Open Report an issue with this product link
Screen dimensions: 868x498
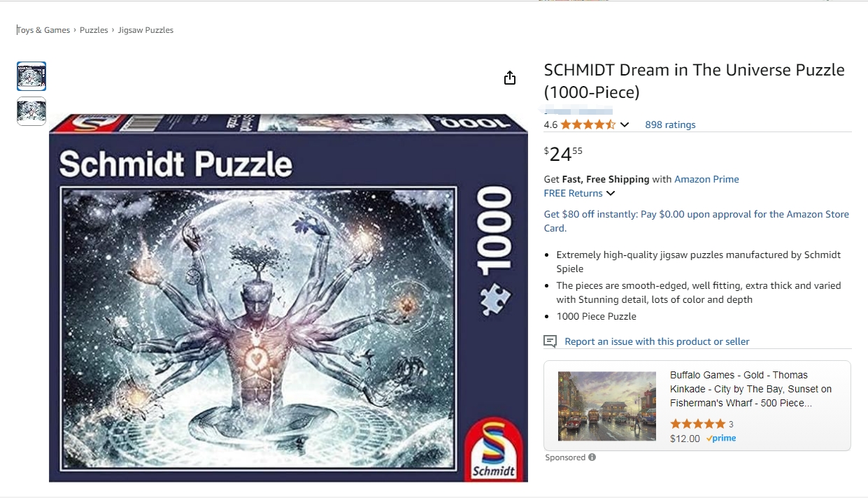tap(657, 341)
